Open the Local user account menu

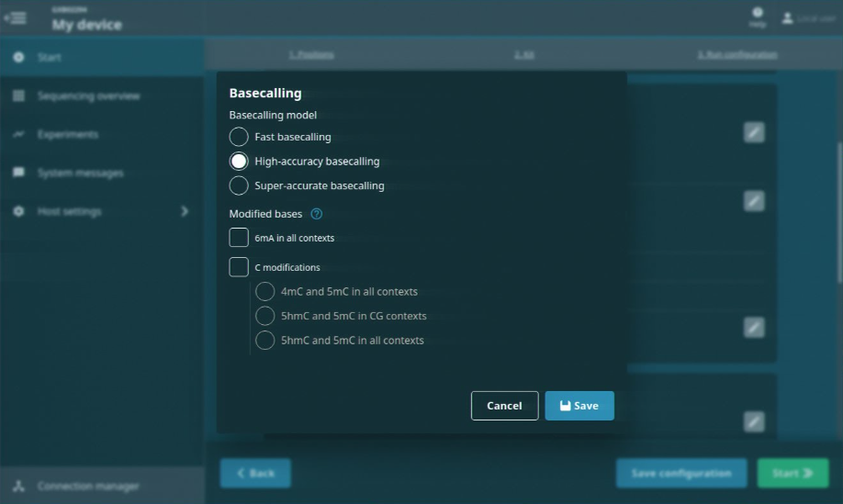click(809, 18)
